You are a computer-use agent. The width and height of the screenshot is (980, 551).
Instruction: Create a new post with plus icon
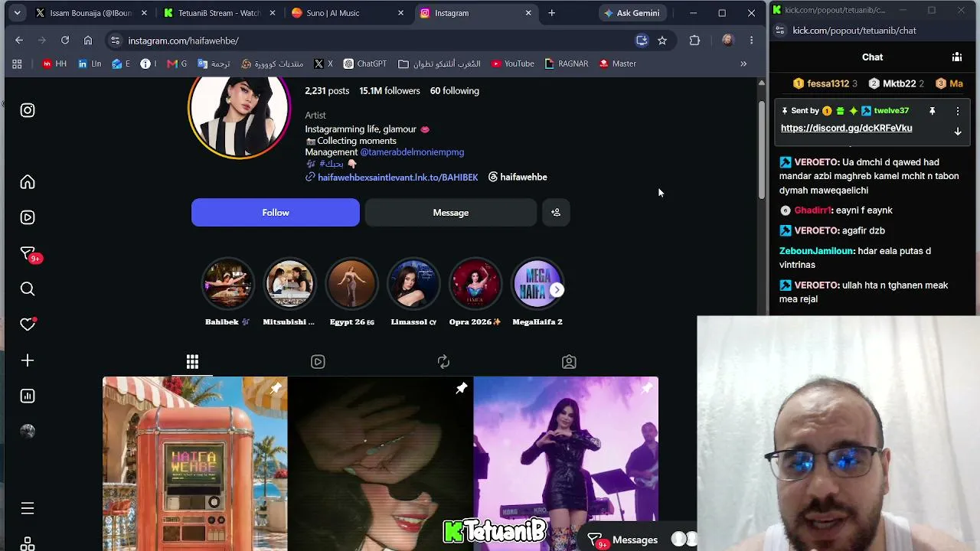[28, 360]
